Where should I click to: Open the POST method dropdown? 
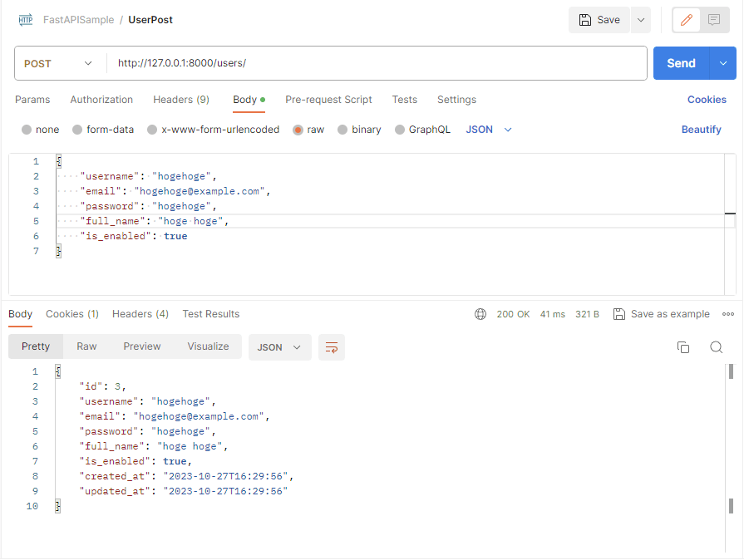pos(60,63)
